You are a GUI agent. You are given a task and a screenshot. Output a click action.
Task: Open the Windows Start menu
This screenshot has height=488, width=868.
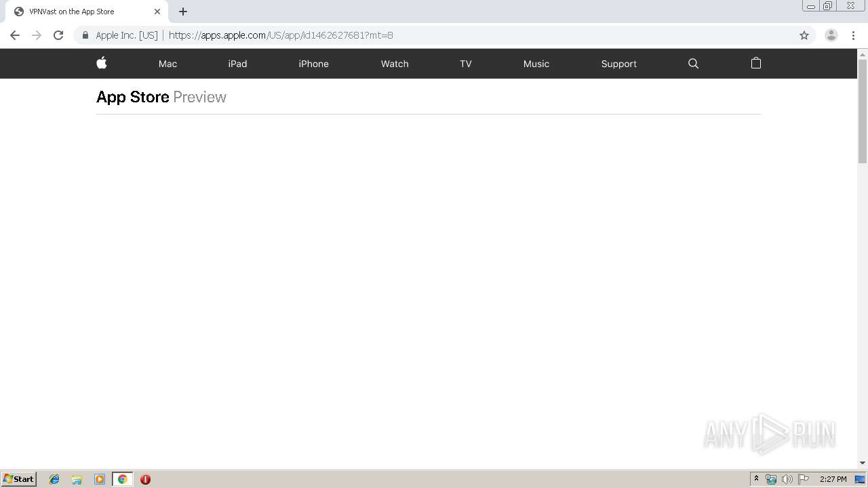[x=18, y=479]
